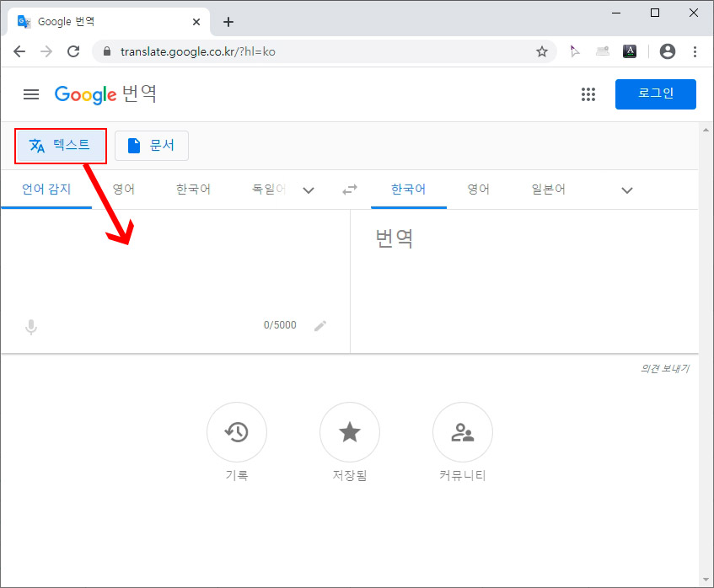714x588 pixels.
Task: Open a new browser tab
Action: (x=228, y=22)
